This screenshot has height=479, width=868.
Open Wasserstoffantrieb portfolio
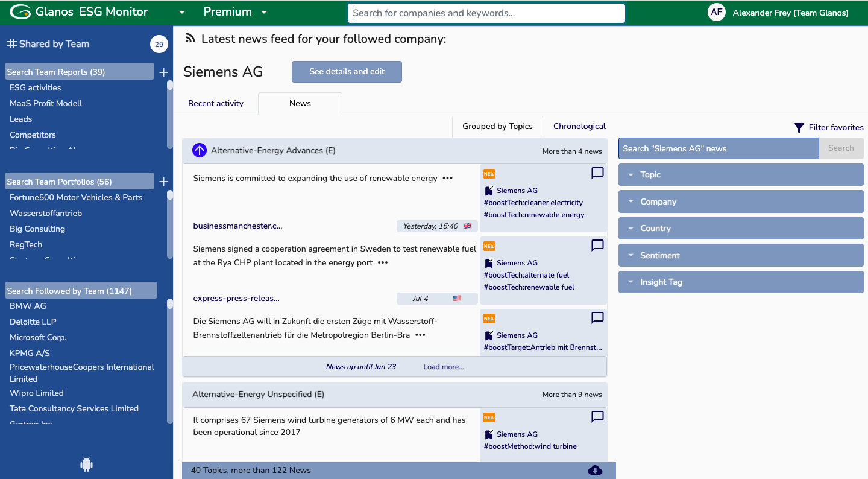click(x=46, y=214)
